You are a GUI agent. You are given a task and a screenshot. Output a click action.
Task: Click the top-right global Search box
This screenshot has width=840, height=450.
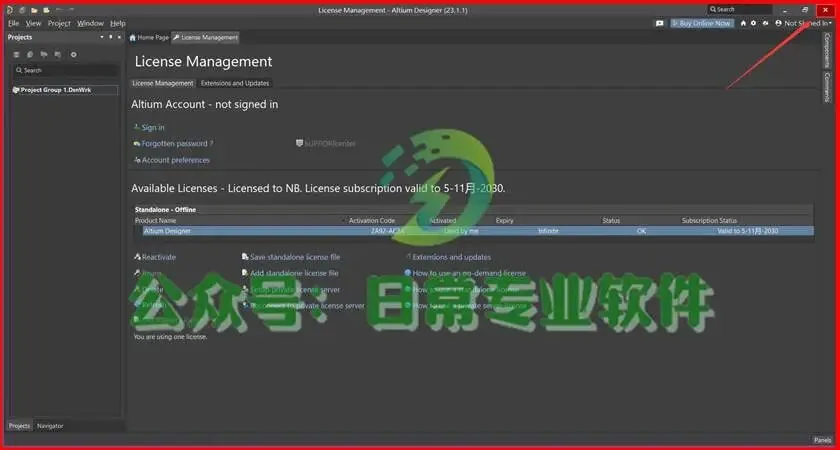(x=740, y=10)
